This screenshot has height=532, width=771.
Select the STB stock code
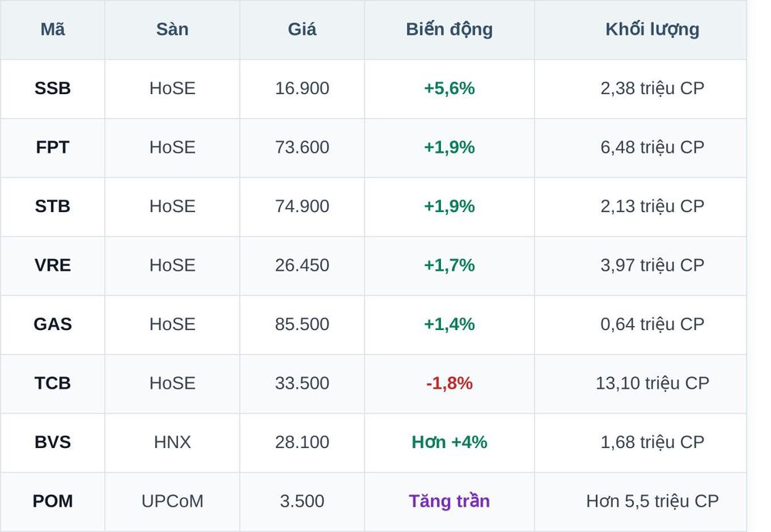52,207
